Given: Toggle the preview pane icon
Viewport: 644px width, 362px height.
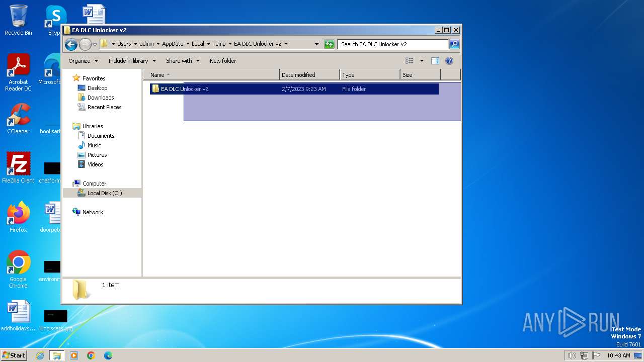Looking at the screenshot, I should [x=435, y=61].
